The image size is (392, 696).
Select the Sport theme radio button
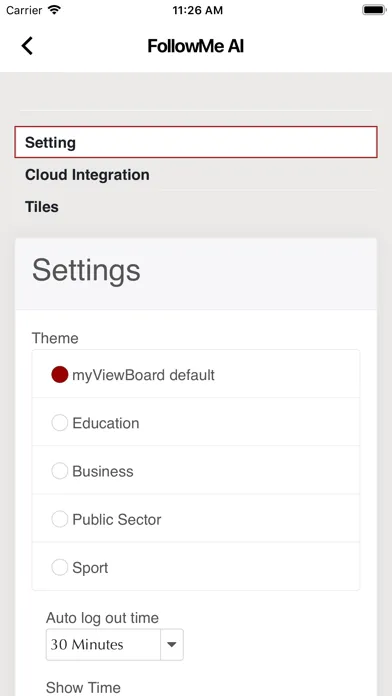59,567
